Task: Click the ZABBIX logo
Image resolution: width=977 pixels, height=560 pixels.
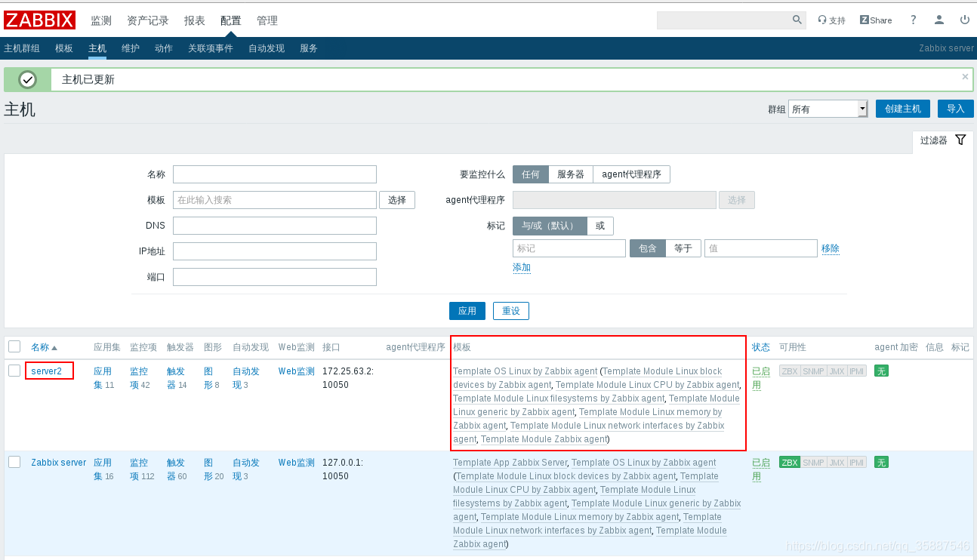Action: pos(40,20)
